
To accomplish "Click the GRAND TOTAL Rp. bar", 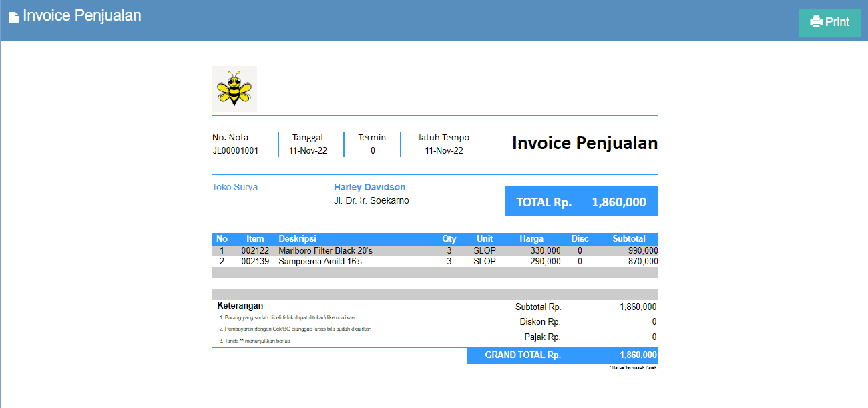I will tap(563, 355).
